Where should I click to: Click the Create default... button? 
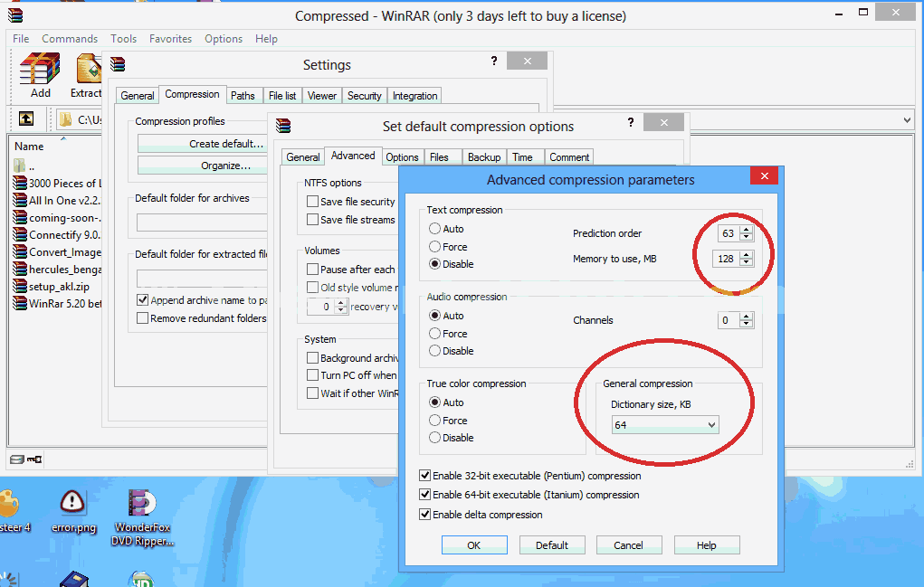pos(202,144)
